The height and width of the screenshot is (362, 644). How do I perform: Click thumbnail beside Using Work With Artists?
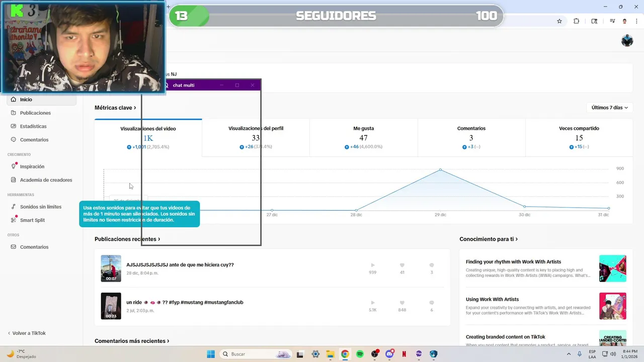coord(613,306)
